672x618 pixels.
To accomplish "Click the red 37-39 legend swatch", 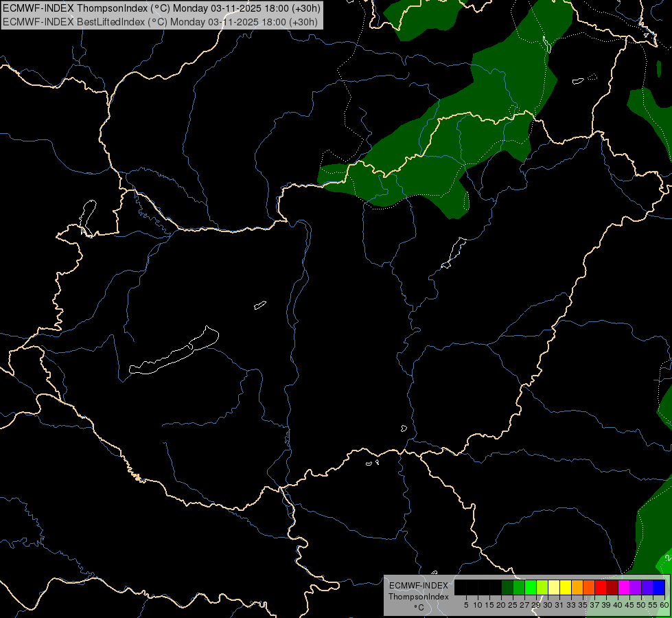I will click(601, 587).
